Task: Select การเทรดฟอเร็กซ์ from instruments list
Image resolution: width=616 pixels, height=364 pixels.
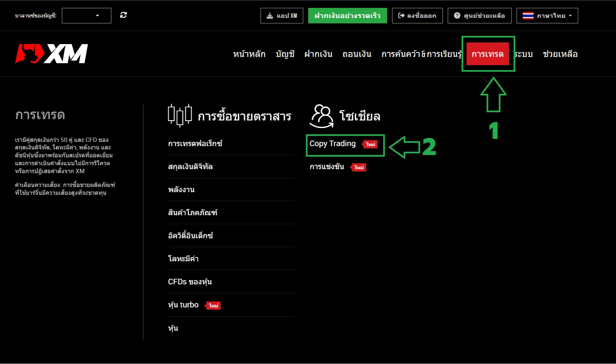Action: pyautogui.click(x=195, y=143)
